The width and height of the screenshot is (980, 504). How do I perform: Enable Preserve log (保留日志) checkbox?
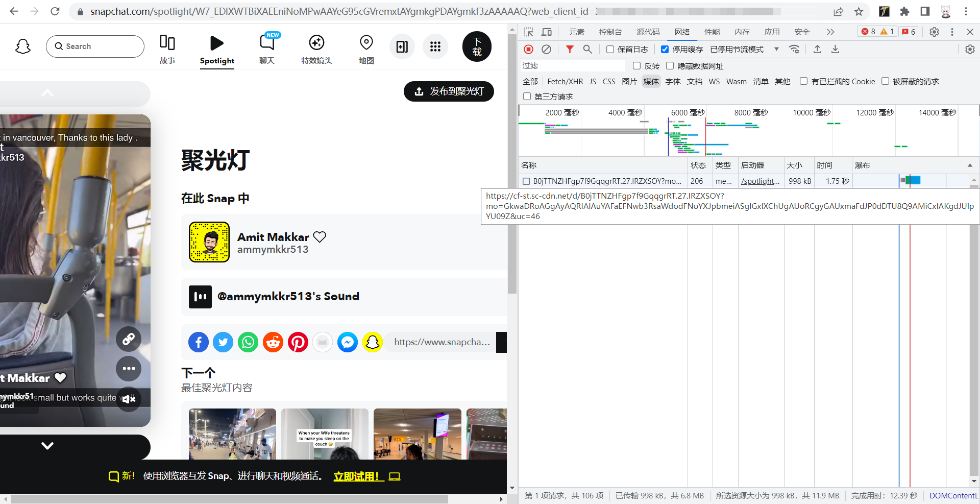[610, 50]
